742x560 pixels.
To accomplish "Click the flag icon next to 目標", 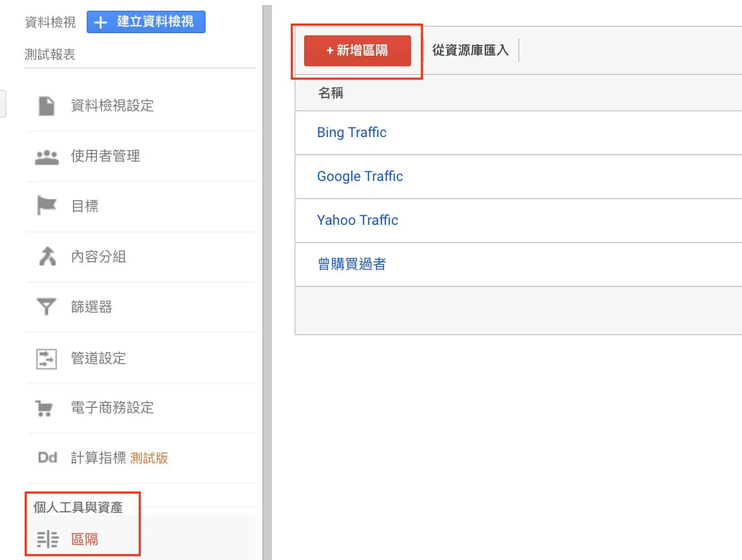I will (47, 206).
